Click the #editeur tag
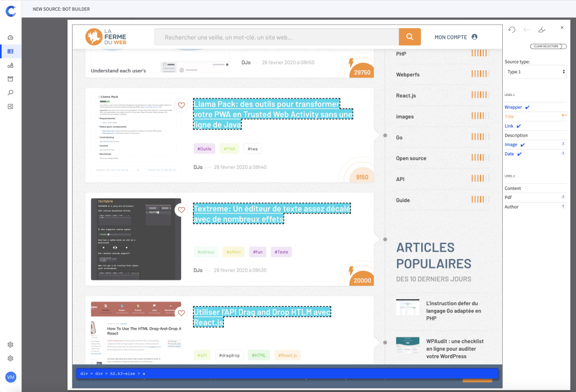Image resolution: width=576 pixels, height=392 pixels. tap(206, 252)
